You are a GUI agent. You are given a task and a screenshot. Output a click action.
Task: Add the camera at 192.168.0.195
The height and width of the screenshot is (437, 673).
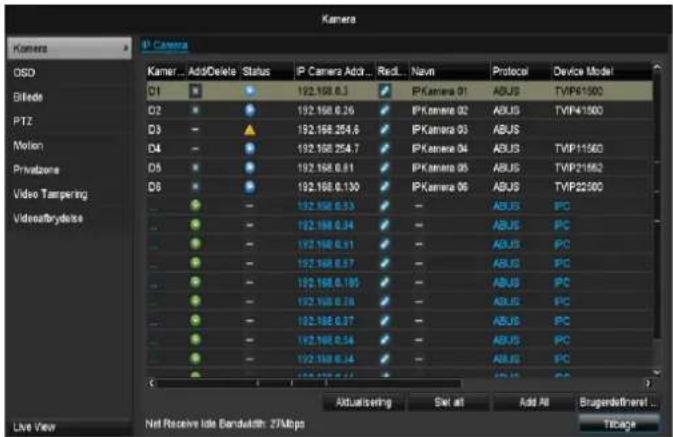click(x=195, y=282)
